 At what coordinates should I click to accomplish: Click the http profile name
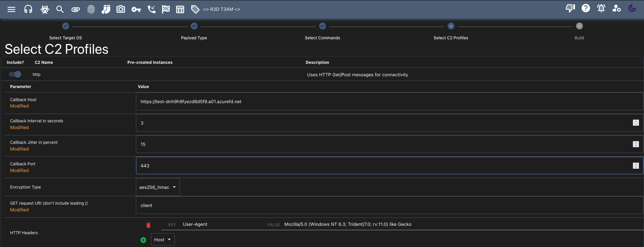(36, 75)
